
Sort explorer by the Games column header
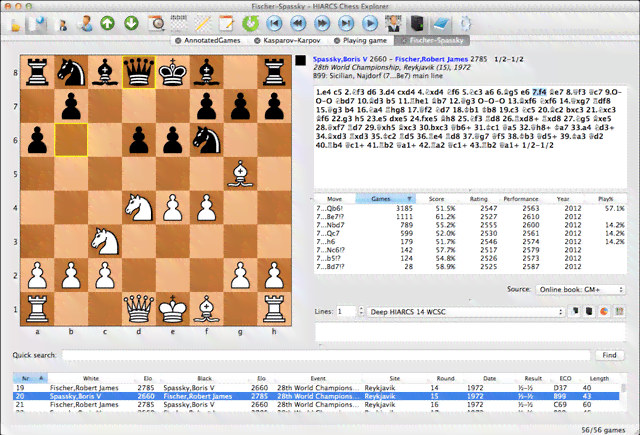[385, 199]
